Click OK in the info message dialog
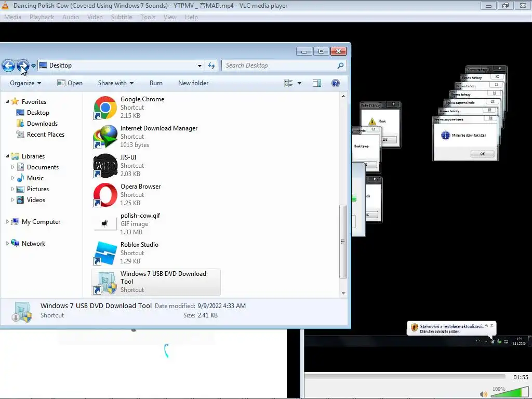This screenshot has width=532, height=399. tap(482, 154)
